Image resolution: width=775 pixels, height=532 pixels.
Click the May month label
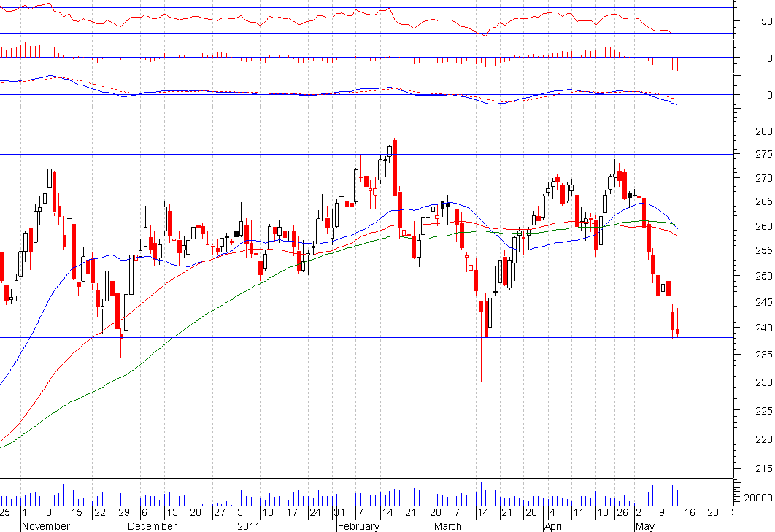(645, 526)
